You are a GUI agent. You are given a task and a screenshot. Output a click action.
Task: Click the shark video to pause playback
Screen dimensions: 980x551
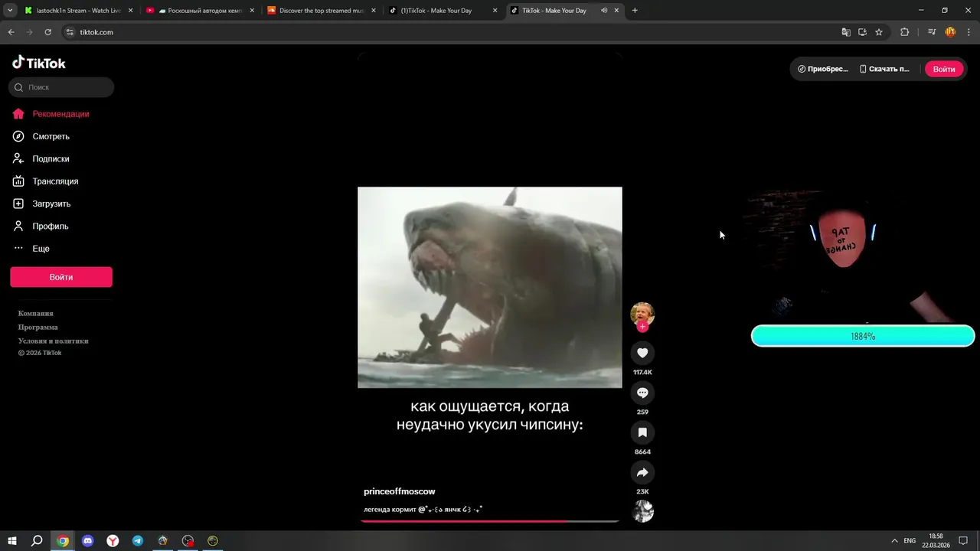coord(490,287)
